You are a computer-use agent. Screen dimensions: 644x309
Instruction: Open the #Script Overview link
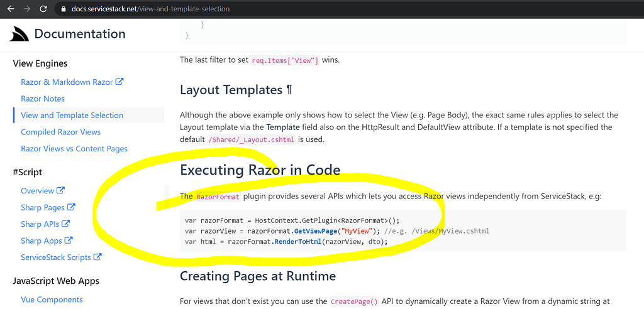37,191
